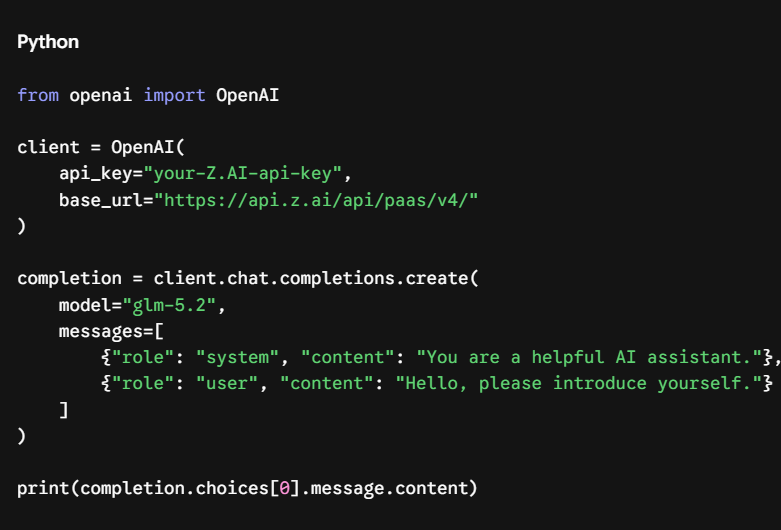The height and width of the screenshot is (530, 781).
Task: Click the OpenAI class name in import
Action: (x=247, y=95)
